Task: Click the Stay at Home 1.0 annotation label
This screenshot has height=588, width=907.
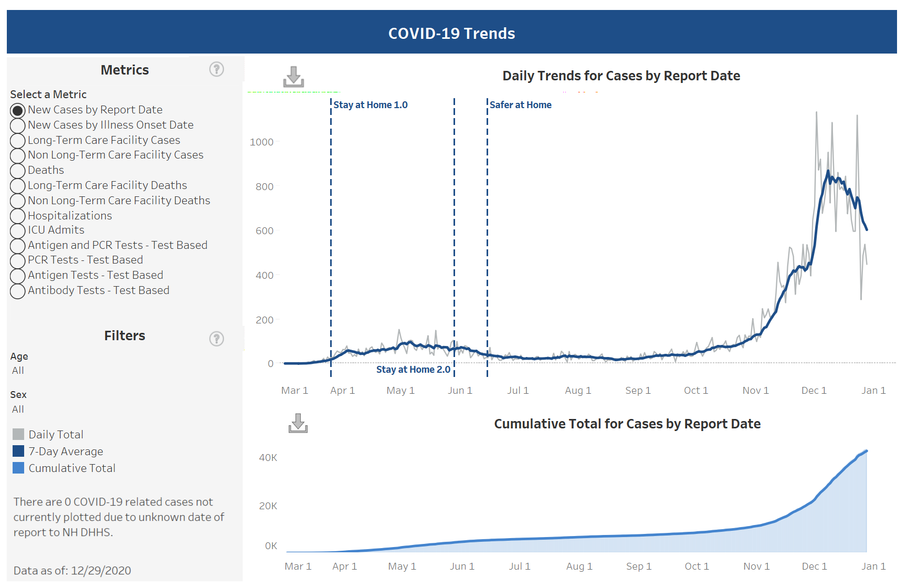Action: point(371,105)
